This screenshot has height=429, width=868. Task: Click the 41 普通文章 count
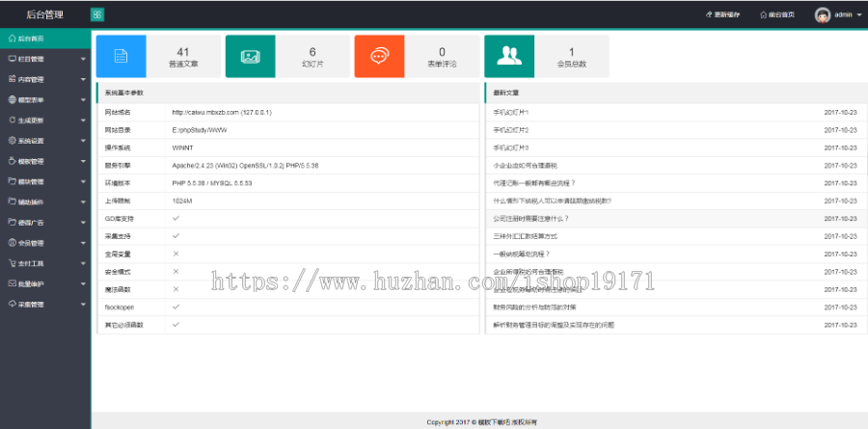pyautogui.click(x=183, y=52)
